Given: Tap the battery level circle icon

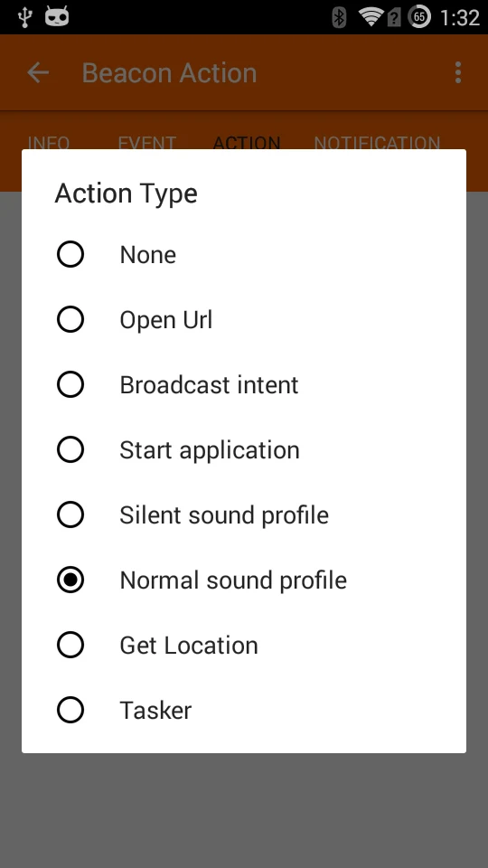Looking at the screenshot, I should [419, 16].
